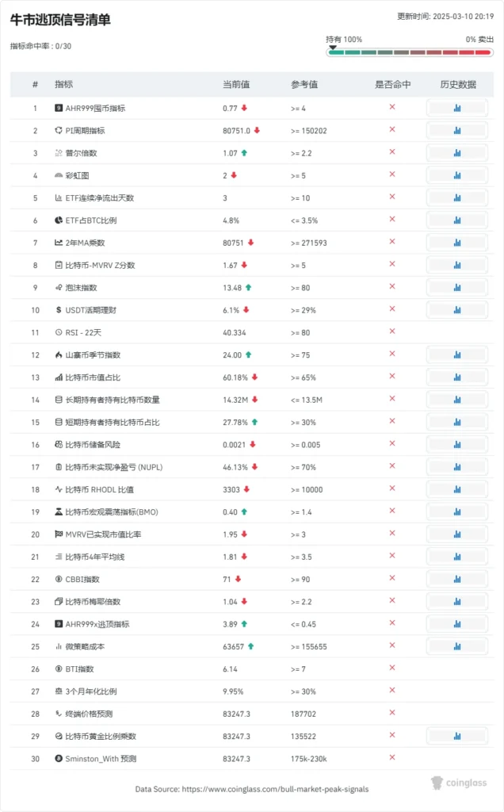Open the coinglass bull-market-peak-signals URL
Image resolution: width=504 pixels, height=812 pixels.
coord(275,789)
